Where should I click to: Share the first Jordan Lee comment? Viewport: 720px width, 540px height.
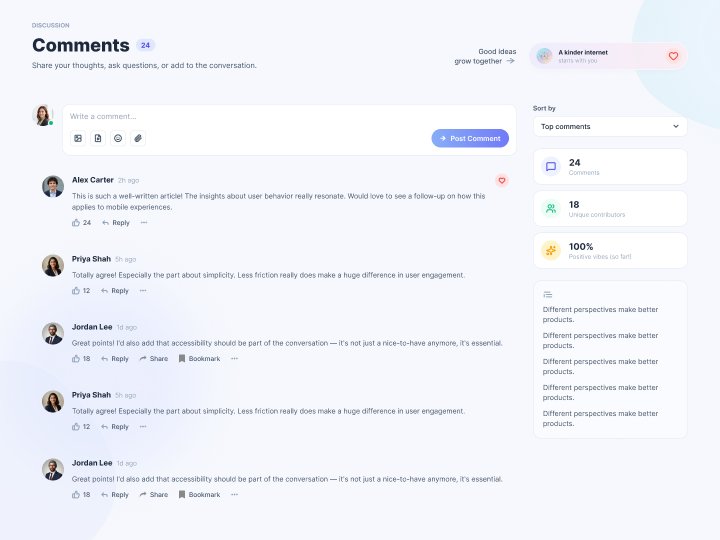click(x=154, y=359)
